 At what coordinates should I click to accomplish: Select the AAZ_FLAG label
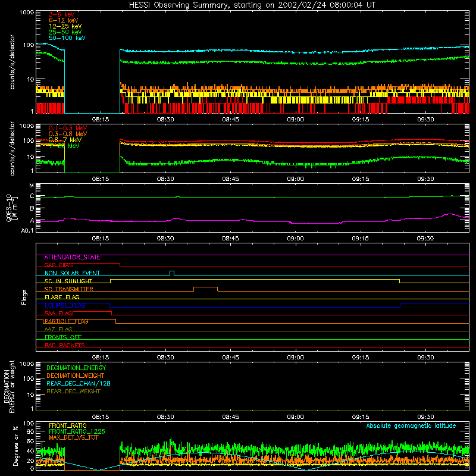click(58, 330)
